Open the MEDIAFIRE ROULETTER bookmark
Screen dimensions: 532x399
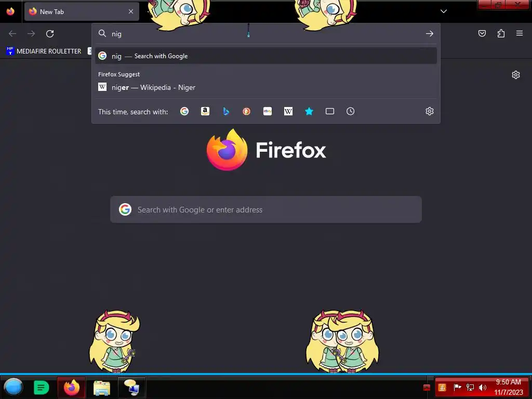pyautogui.click(x=44, y=51)
